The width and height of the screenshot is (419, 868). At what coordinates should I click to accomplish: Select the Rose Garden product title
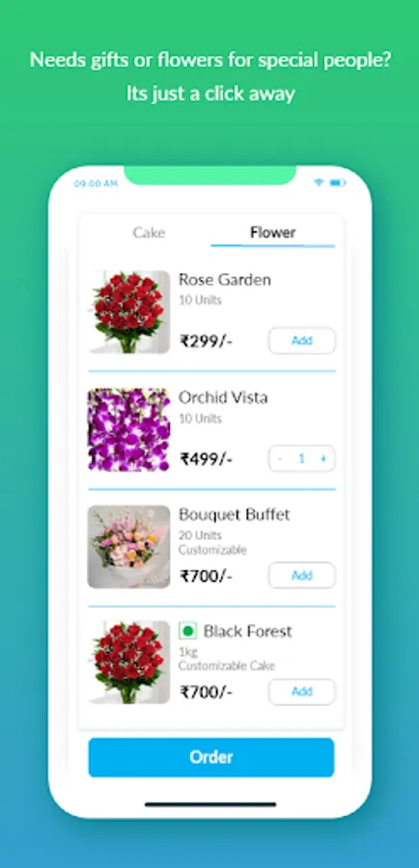[224, 280]
